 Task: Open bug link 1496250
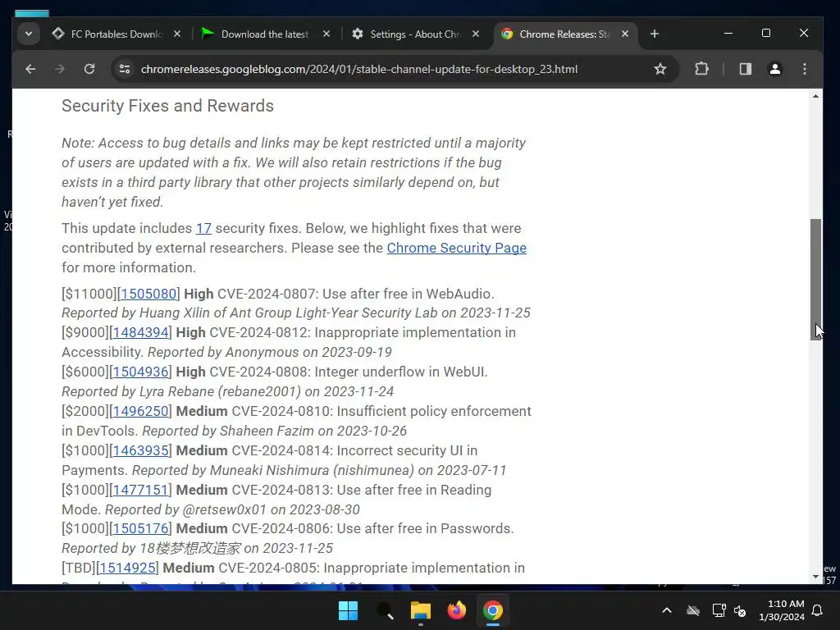pos(141,412)
